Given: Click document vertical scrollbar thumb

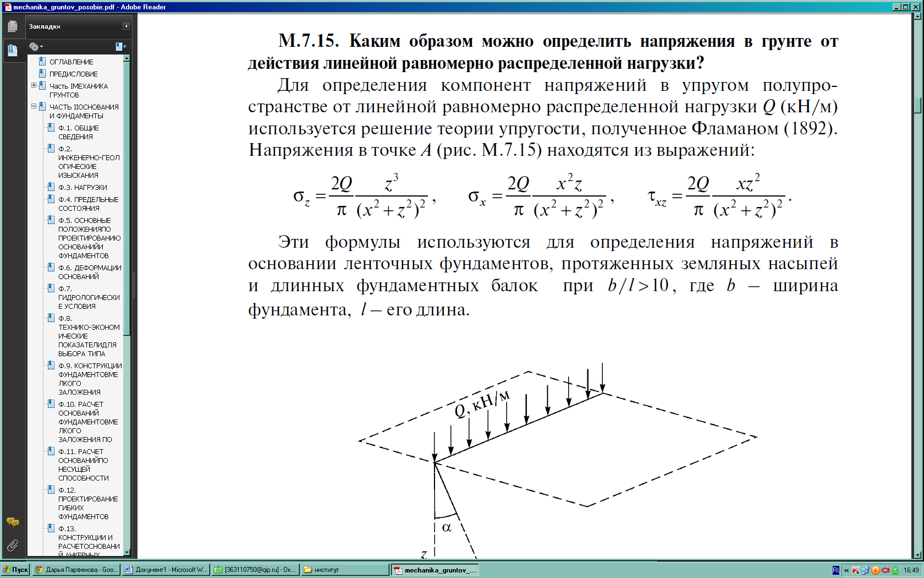Looking at the screenshot, I should tap(917, 106).
